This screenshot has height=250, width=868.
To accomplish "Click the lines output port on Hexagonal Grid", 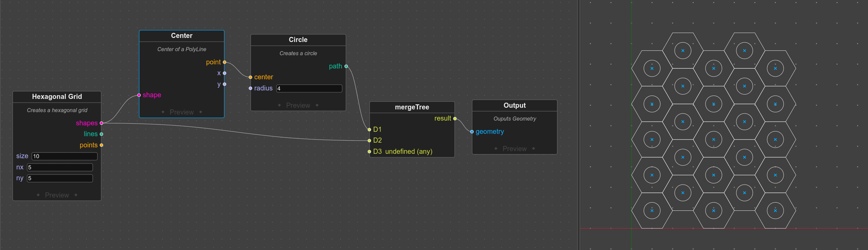I will click(x=101, y=134).
